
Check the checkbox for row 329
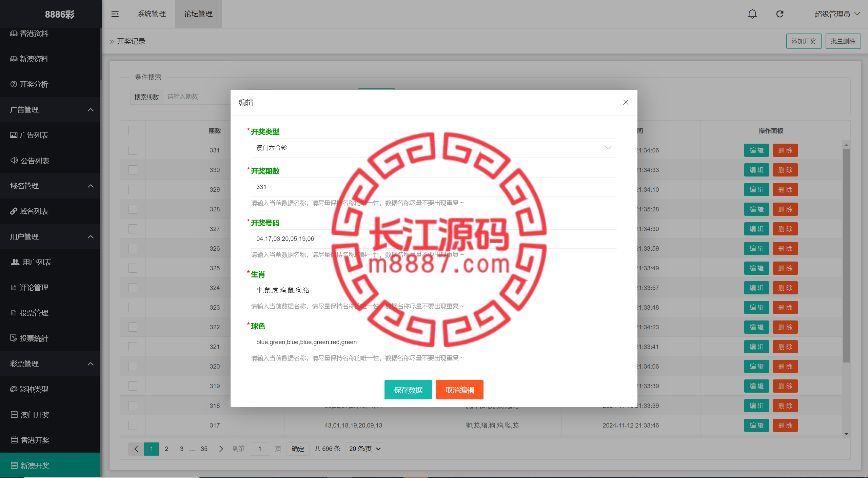click(133, 189)
